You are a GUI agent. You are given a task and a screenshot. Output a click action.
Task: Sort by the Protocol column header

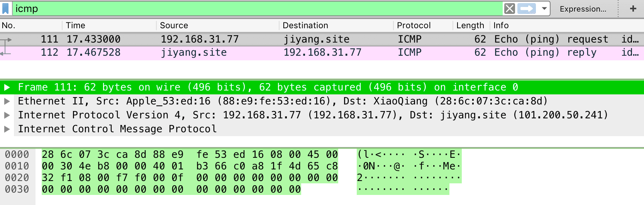coord(423,26)
